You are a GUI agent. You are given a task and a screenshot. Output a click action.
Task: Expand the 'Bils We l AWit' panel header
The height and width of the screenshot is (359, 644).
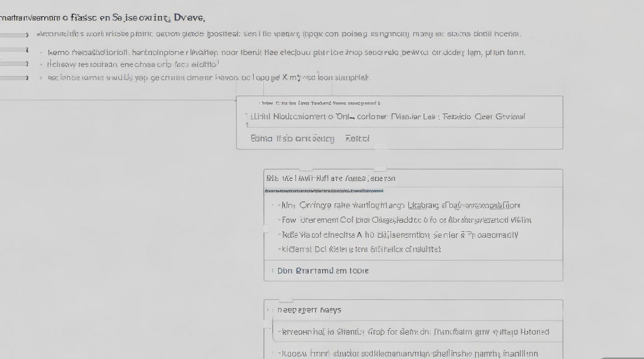331,179
